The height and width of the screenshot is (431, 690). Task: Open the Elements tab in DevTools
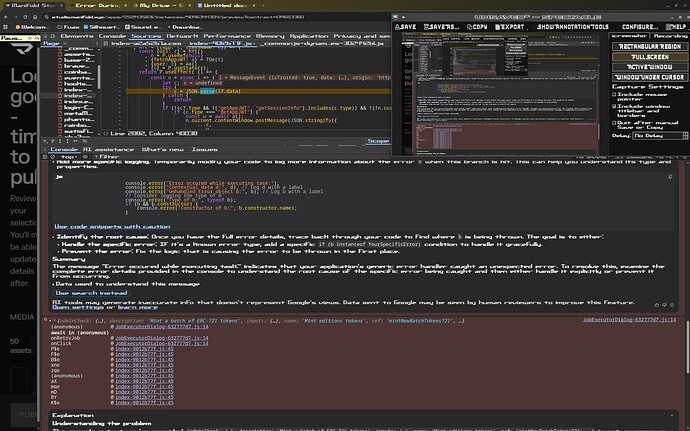pos(77,34)
